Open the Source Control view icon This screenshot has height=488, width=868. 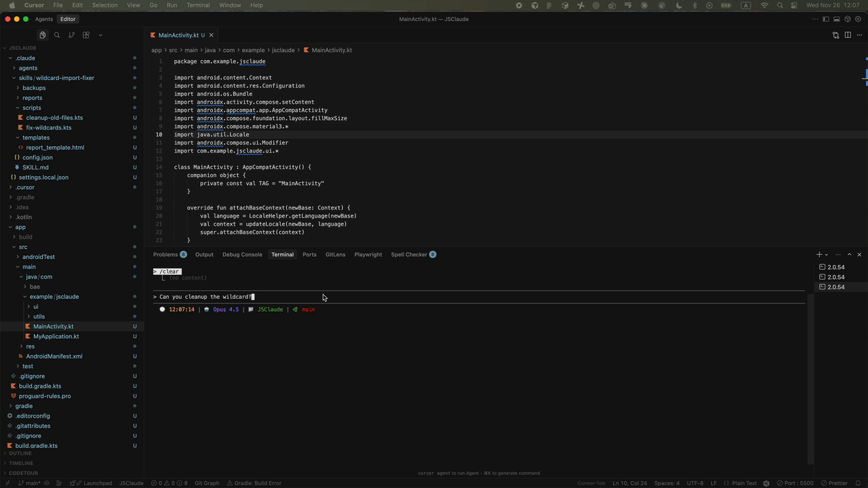tap(71, 35)
